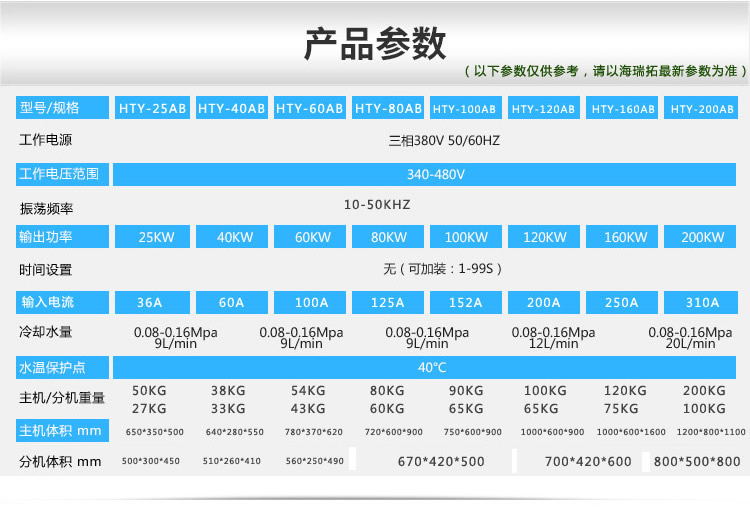The height and width of the screenshot is (517, 750).
Task: Select the 310A input current cell
Action: 703,302
